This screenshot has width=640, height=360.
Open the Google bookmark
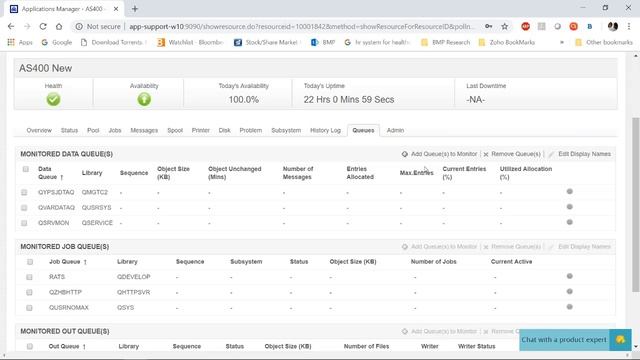(57, 42)
